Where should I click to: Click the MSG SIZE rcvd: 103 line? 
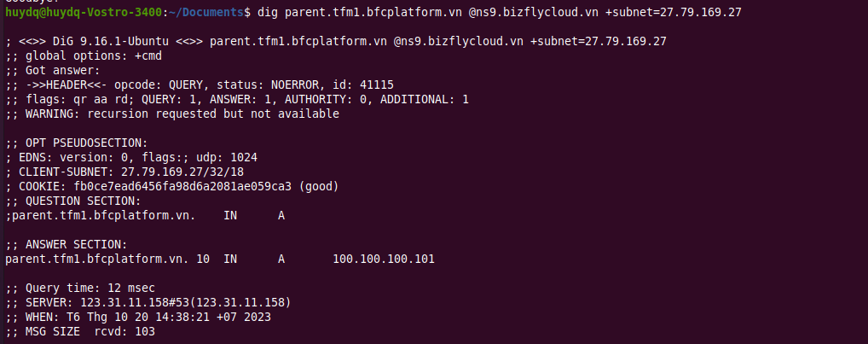(x=80, y=332)
